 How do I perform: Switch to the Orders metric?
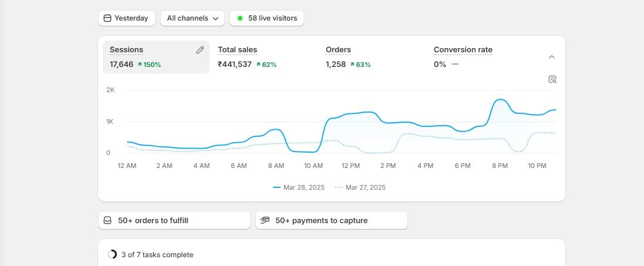click(338, 50)
